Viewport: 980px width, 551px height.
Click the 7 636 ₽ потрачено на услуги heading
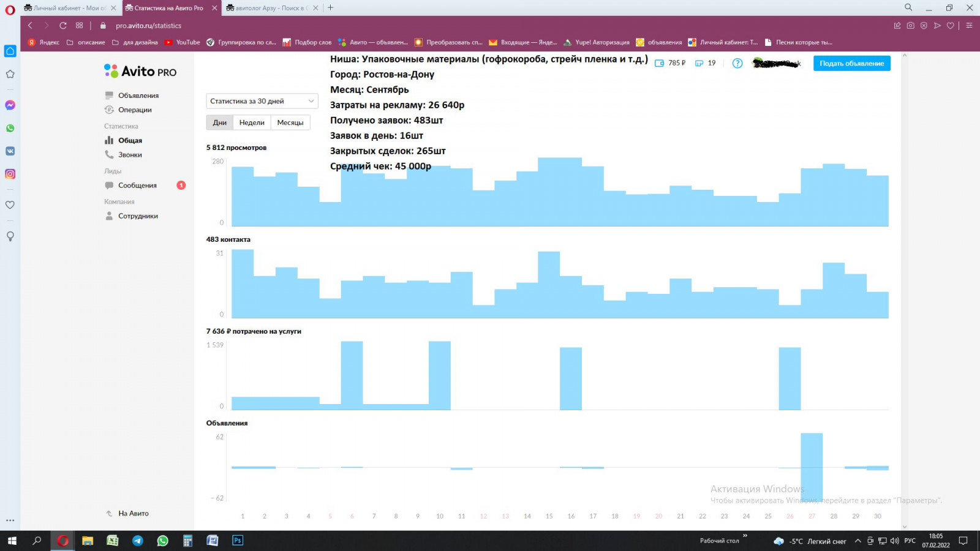coord(254,331)
